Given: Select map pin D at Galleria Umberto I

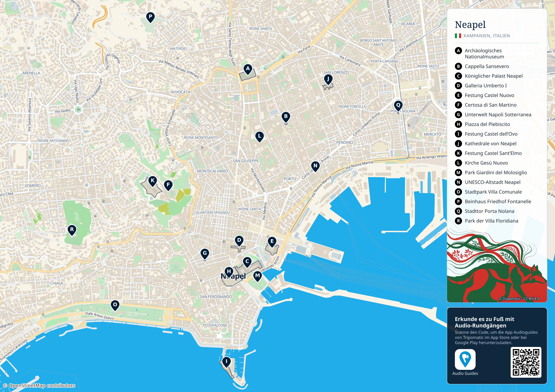Looking at the screenshot, I should [239, 241].
